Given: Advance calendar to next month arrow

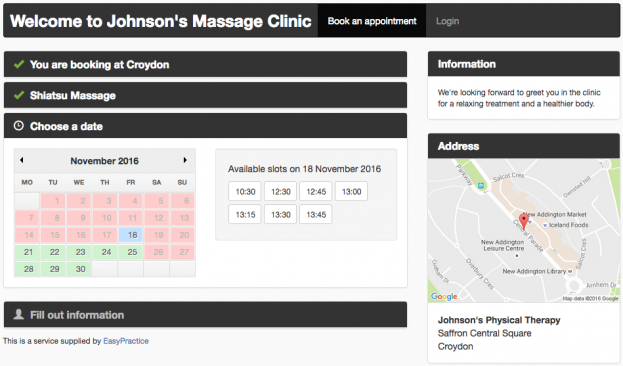Looking at the screenshot, I should [185, 160].
